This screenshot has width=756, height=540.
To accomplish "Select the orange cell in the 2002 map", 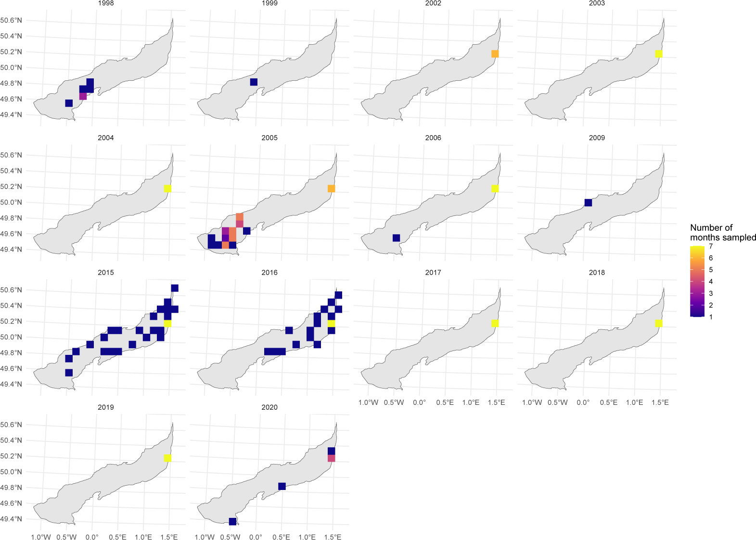I will tap(495, 54).
